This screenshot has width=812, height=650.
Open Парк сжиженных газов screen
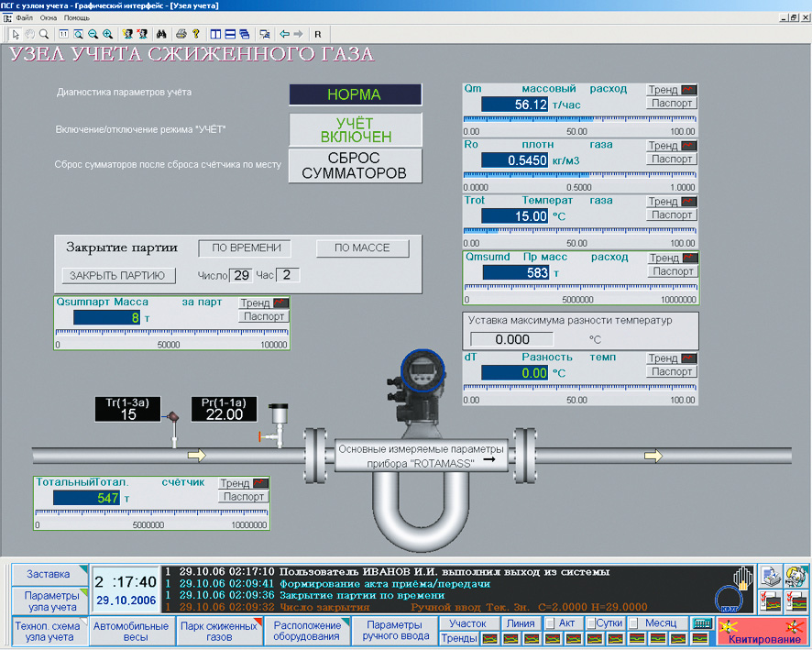[x=219, y=632]
